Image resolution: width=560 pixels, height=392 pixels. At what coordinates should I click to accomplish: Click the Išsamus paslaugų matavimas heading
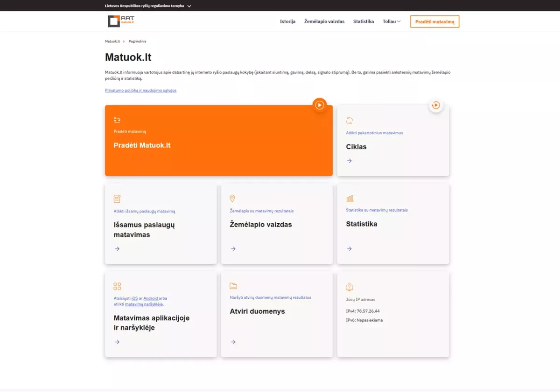(x=144, y=230)
